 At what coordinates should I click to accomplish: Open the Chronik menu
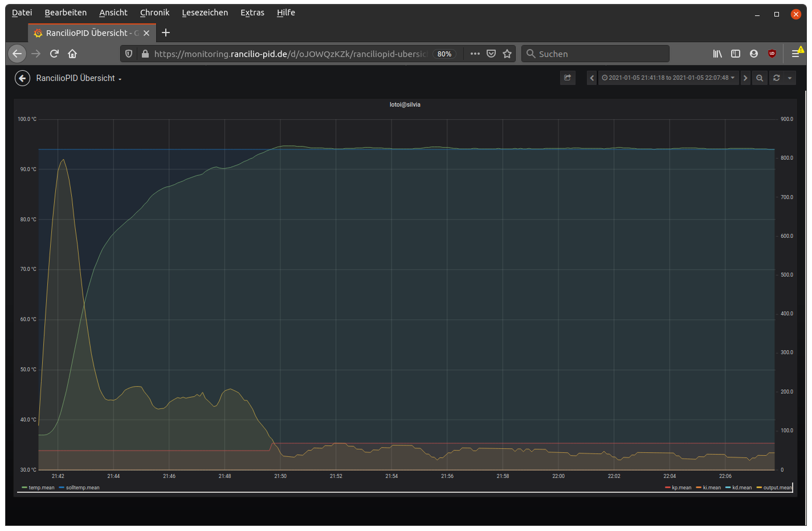[155, 13]
